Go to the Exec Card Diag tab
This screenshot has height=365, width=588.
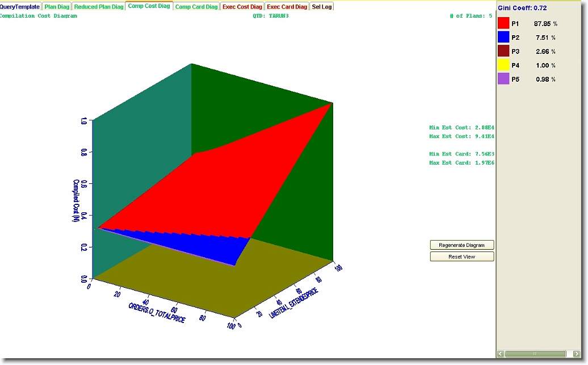pos(287,7)
